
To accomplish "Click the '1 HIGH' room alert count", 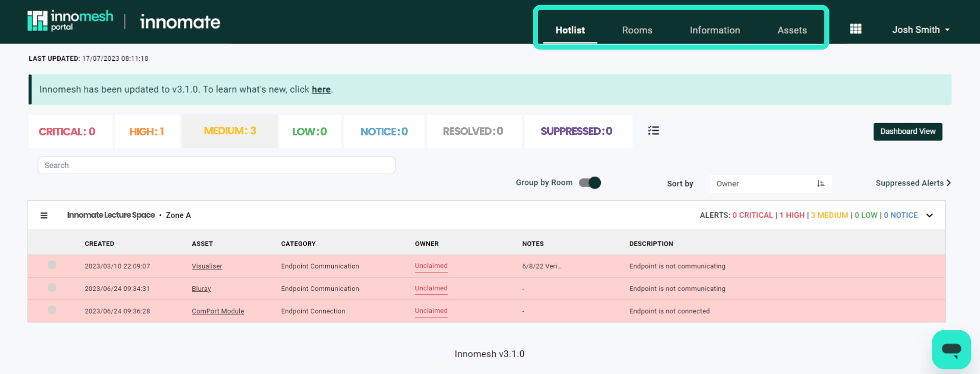I will click(x=792, y=215).
